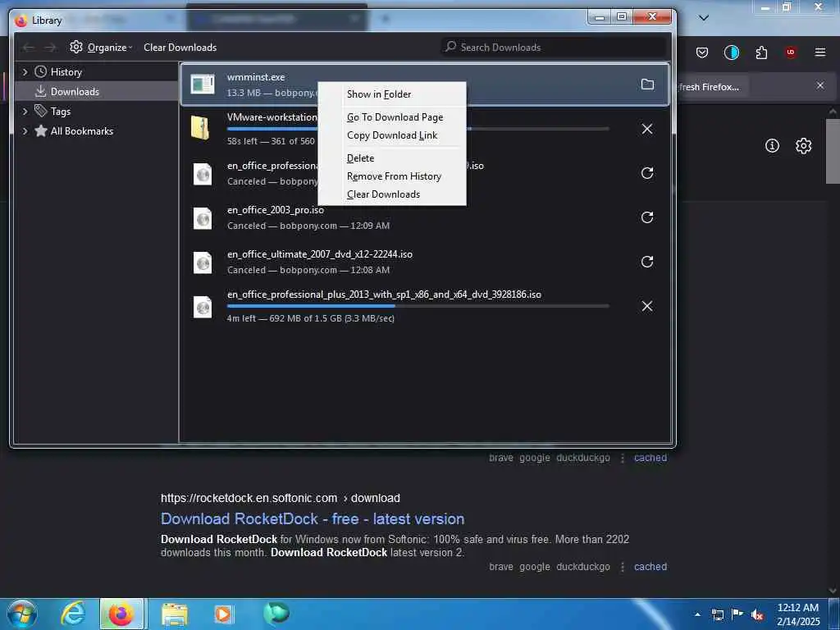This screenshot has height=630, width=840.
Task: Choose Remove From History
Action: [x=392, y=176]
